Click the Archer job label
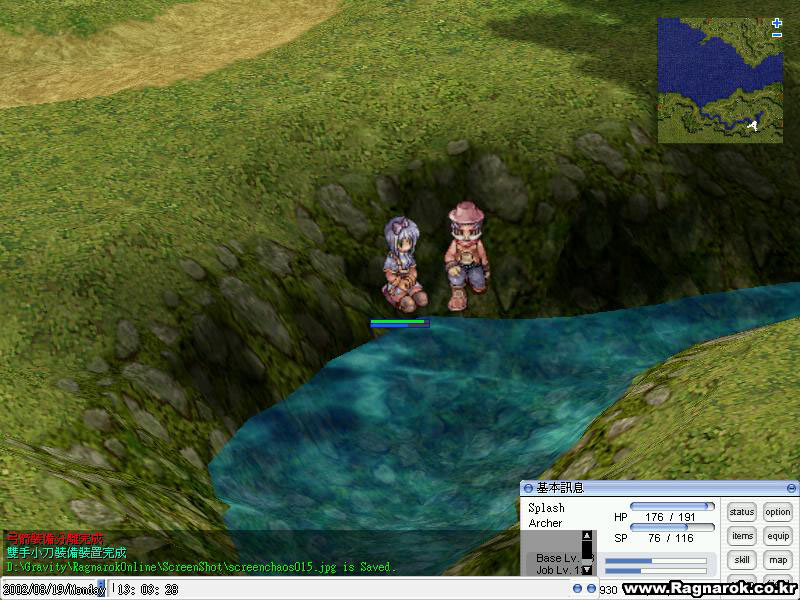 pos(545,523)
